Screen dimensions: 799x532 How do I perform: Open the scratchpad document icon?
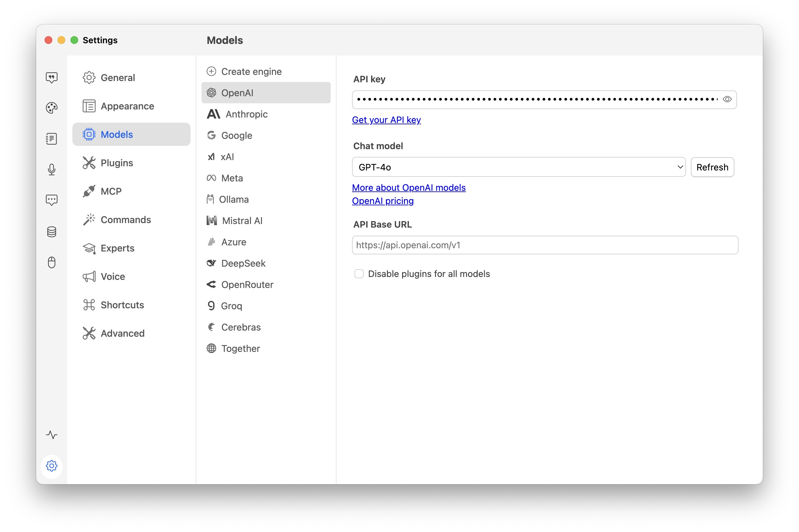coord(52,139)
